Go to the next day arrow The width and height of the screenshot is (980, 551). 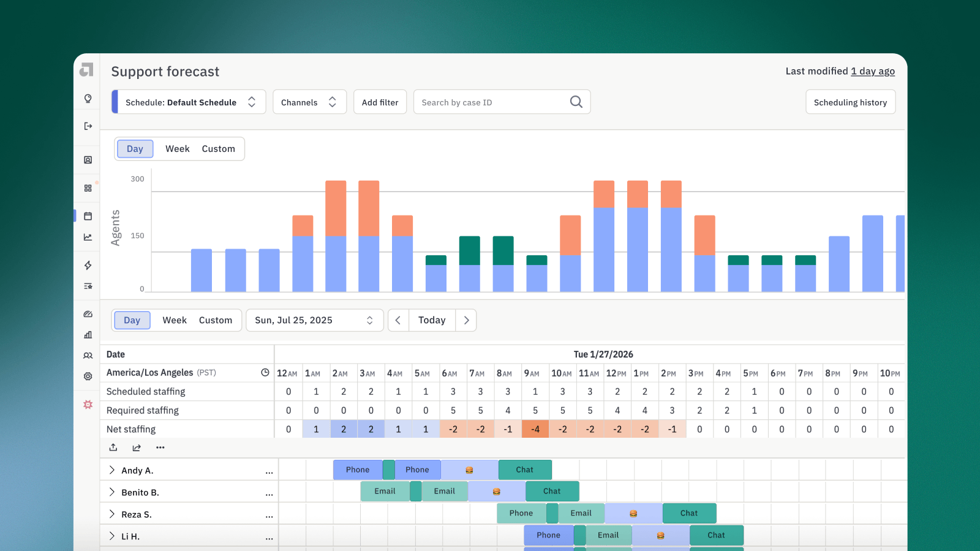(x=466, y=320)
